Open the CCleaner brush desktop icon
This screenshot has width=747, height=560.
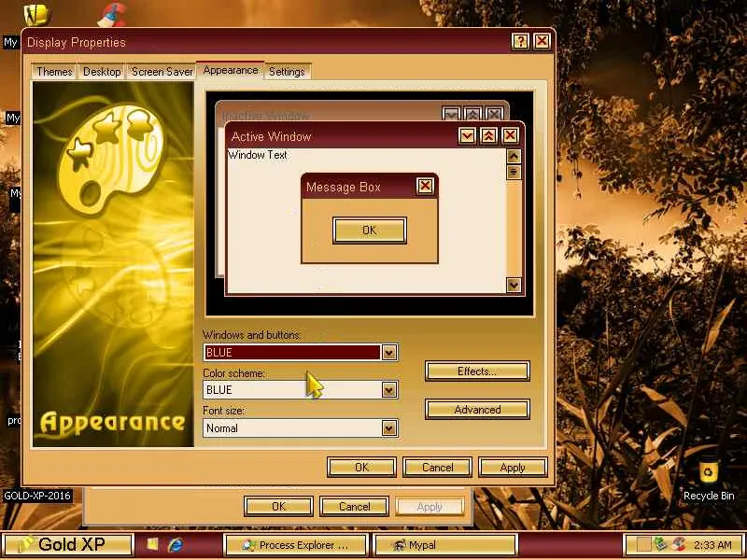tap(111, 14)
